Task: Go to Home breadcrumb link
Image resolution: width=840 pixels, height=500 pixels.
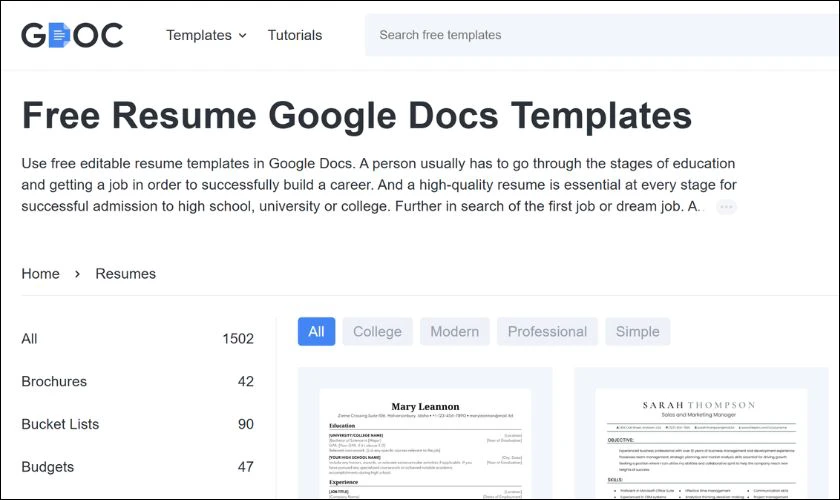Action: (40, 274)
